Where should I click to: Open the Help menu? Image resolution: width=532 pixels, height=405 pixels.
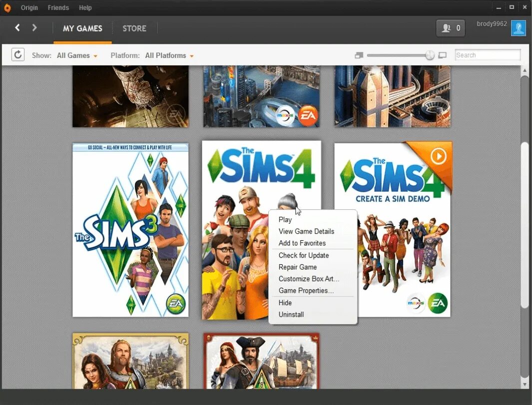tap(85, 7)
